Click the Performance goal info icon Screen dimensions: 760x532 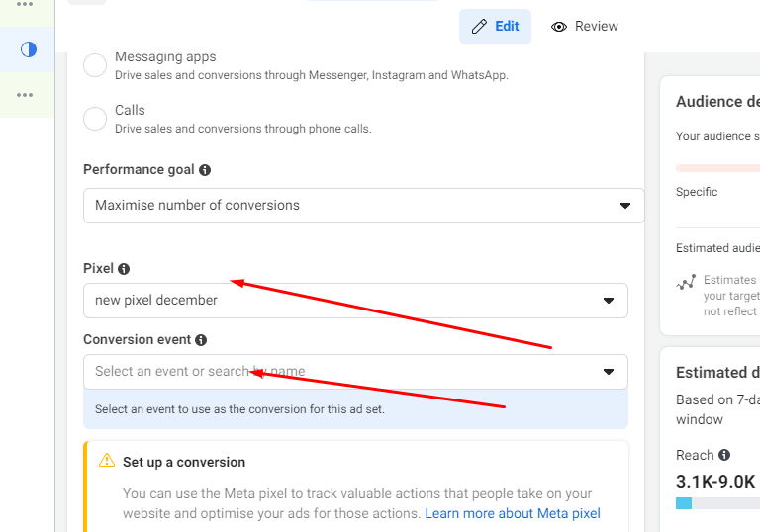click(205, 170)
